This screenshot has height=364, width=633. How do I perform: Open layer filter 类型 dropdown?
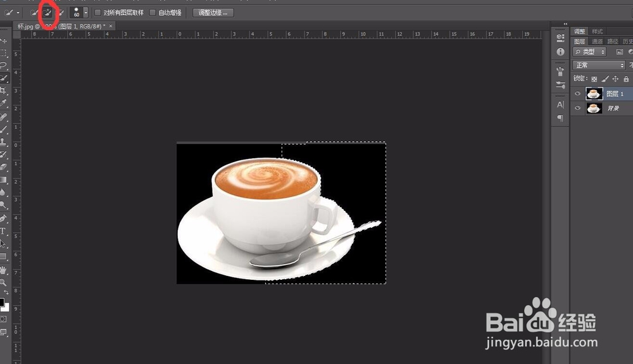point(589,52)
